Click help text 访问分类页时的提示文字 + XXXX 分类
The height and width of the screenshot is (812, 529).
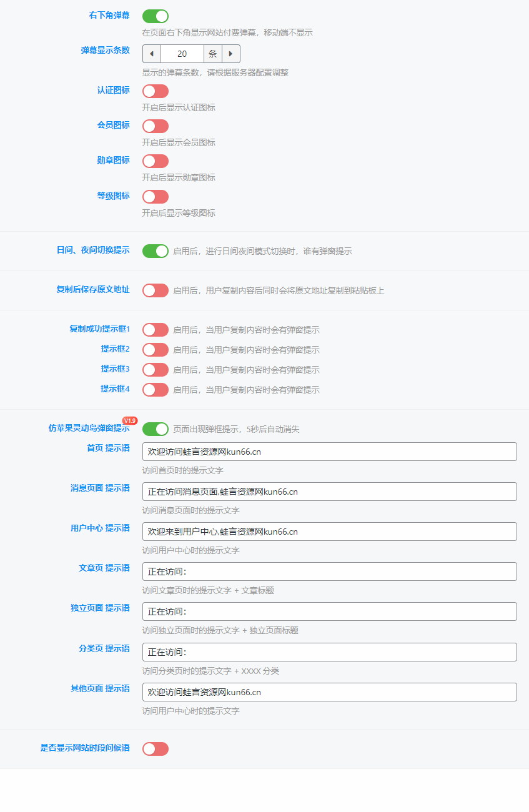pos(210,671)
